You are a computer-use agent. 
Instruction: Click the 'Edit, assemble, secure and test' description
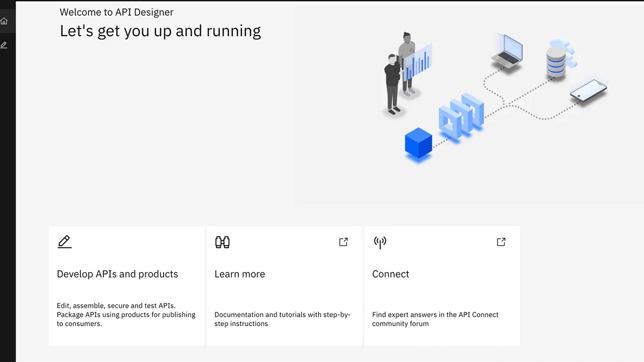point(126,314)
